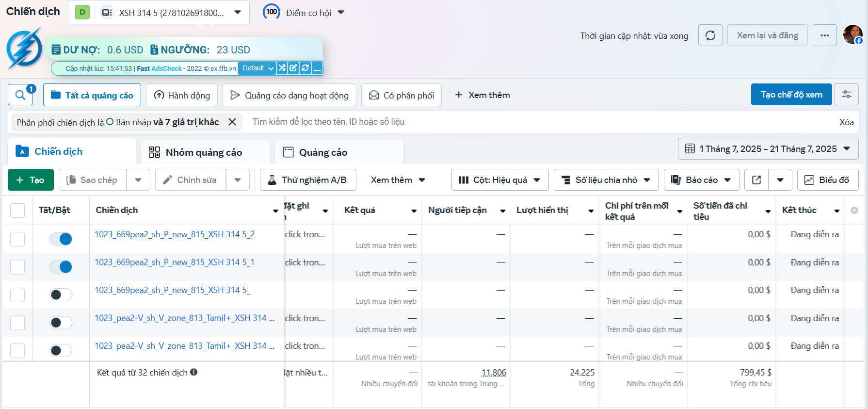Open the Default dropdown in AdsCheck bar
Screen dimensions: 868x409
click(257, 68)
